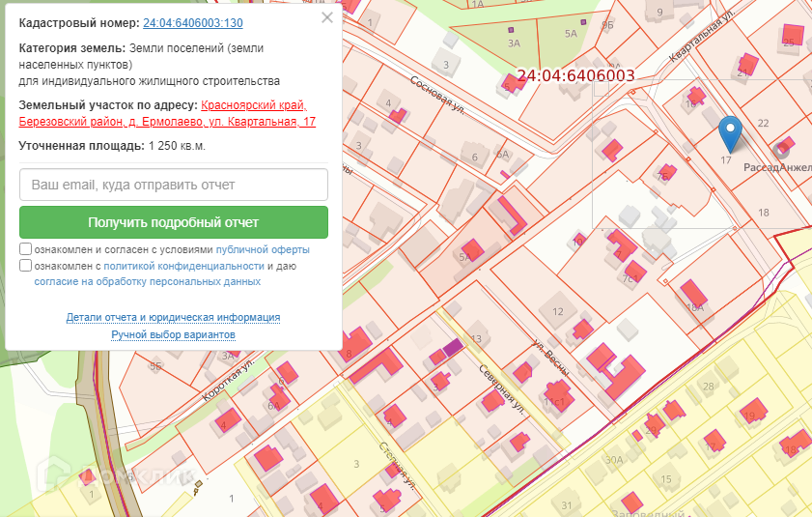This screenshot has width=812, height=517.
Task: Expand Ручной выбор вариантов
Action: click(x=173, y=334)
